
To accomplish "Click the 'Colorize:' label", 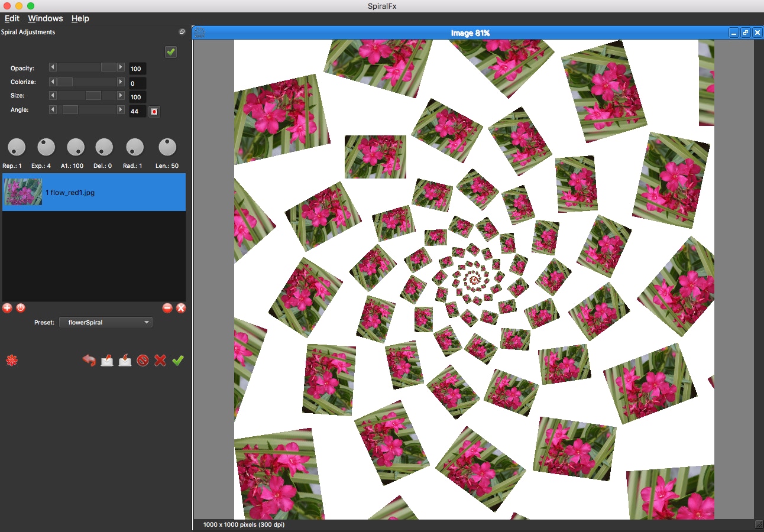I will 23,82.
